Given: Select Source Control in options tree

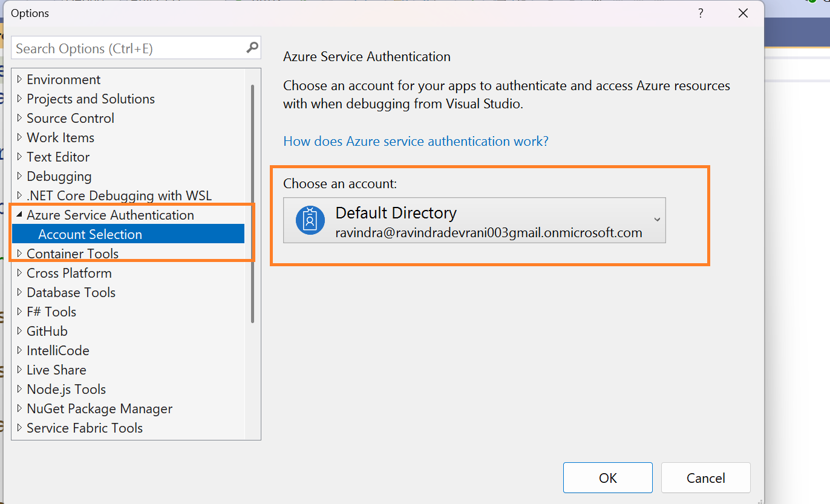Looking at the screenshot, I should 70,118.
